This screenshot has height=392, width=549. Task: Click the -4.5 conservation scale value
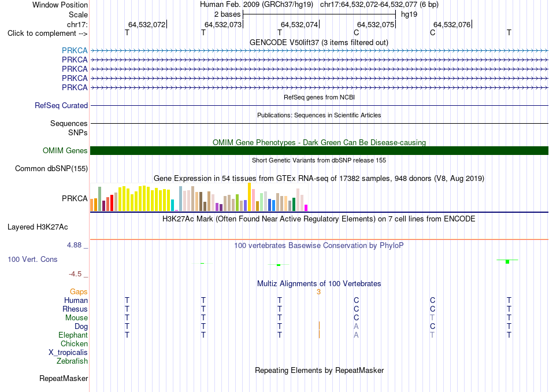click(x=75, y=274)
